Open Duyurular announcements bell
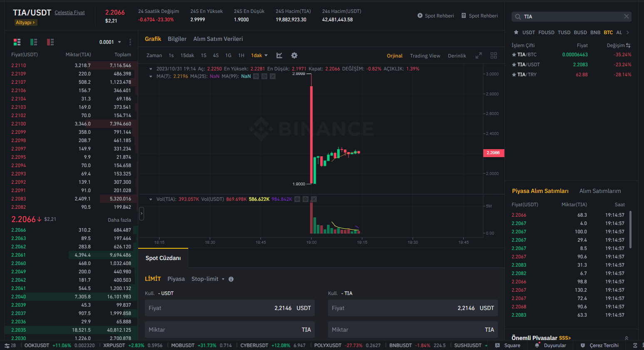 coord(537,345)
